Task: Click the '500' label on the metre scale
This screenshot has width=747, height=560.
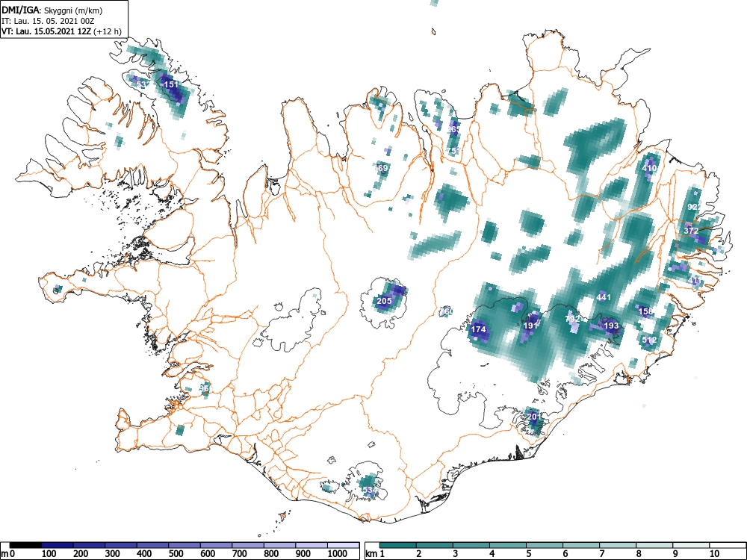Action: pos(176,554)
